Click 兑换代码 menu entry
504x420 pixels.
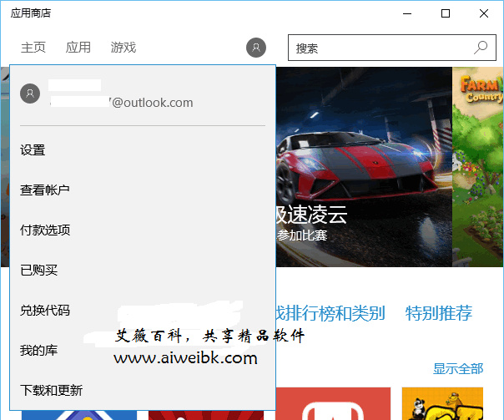(45, 310)
